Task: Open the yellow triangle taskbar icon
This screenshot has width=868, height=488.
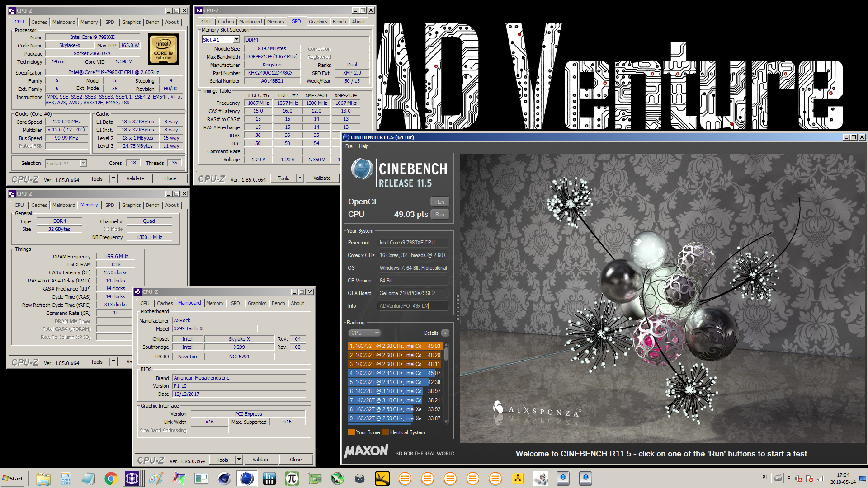Action: [518, 478]
